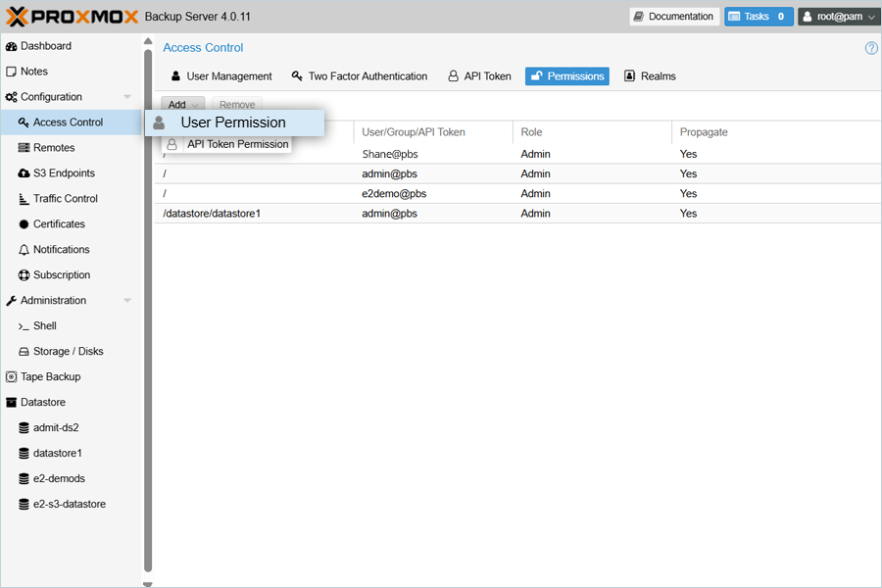
Task: Select the datastore1 datastore
Action: tap(57, 454)
